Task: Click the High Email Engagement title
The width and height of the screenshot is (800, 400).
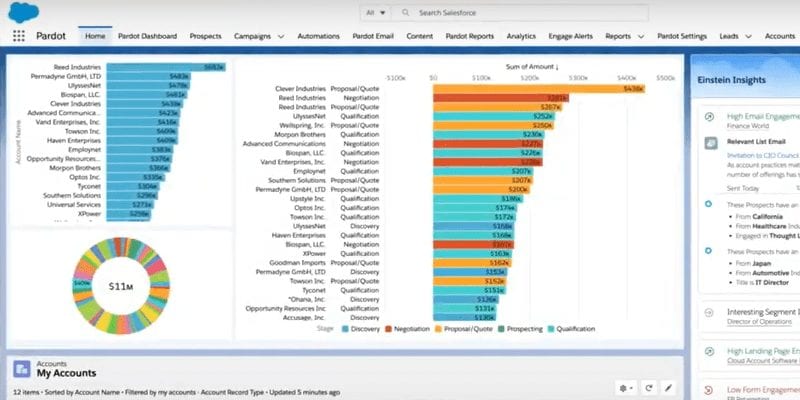Action: [x=763, y=116]
